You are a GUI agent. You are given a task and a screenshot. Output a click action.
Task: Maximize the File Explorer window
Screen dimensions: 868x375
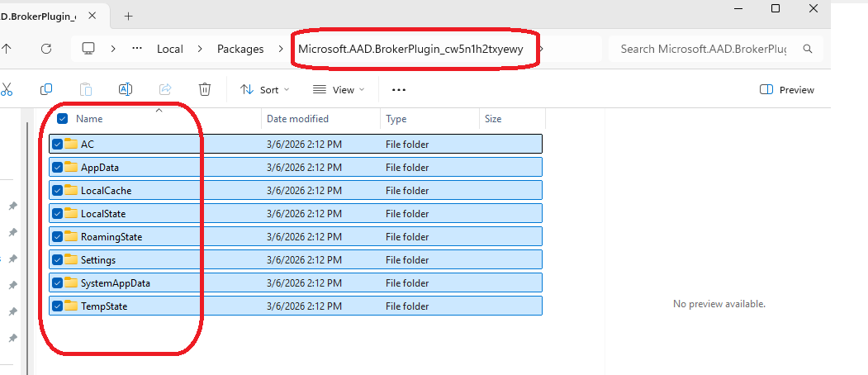coord(776,8)
